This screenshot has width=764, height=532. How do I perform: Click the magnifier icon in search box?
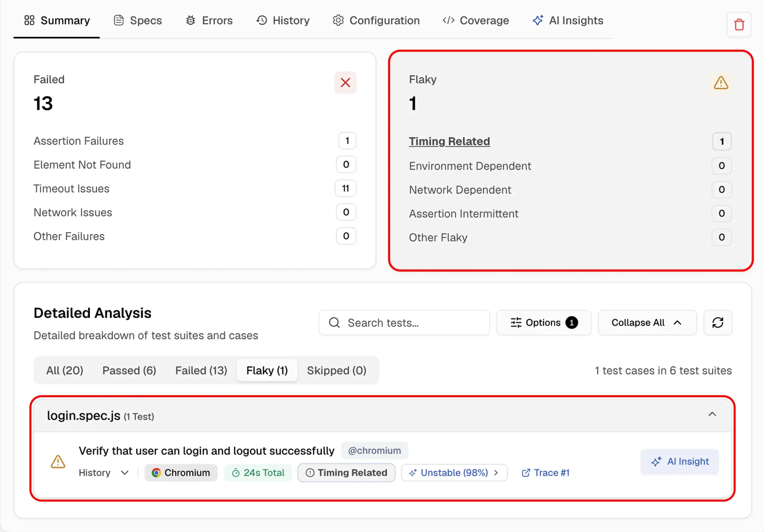coord(334,322)
